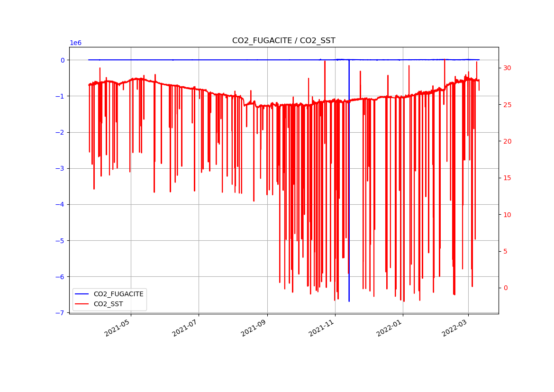Click the red line sample in legend

(82, 304)
